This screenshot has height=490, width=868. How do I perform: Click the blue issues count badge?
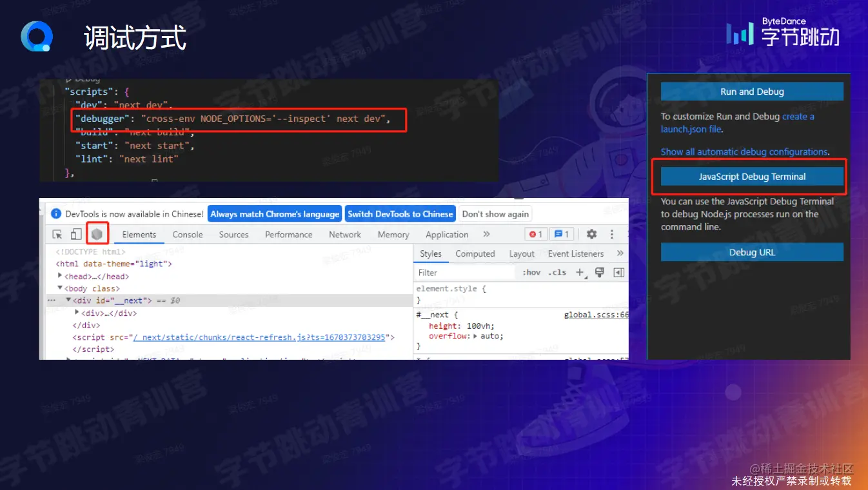(562, 234)
